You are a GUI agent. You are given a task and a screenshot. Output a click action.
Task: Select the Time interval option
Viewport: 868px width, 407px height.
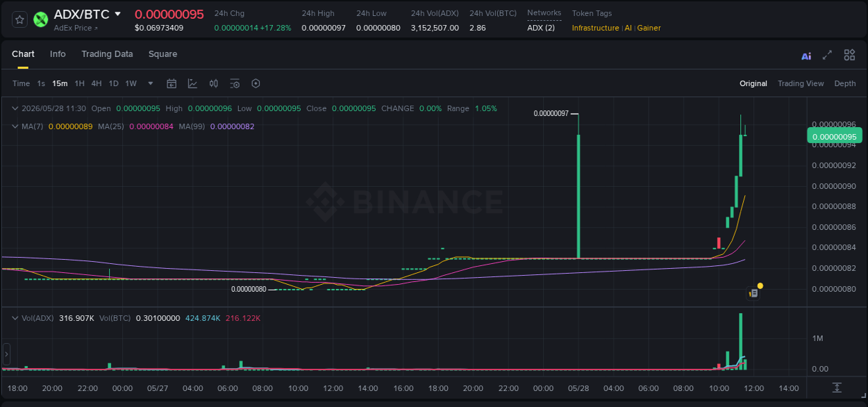pos(22,83)
